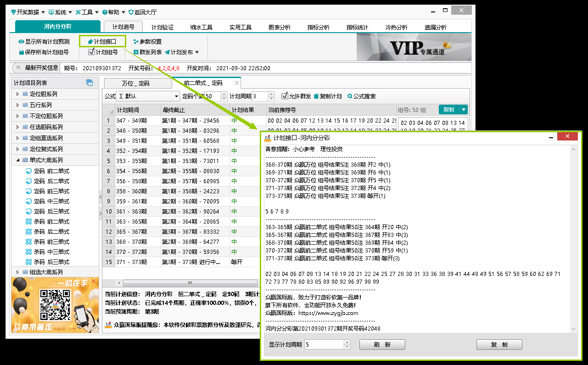Open the 开奖数据 menu
This screenshot has width=588, height=365.
[28, 12]
